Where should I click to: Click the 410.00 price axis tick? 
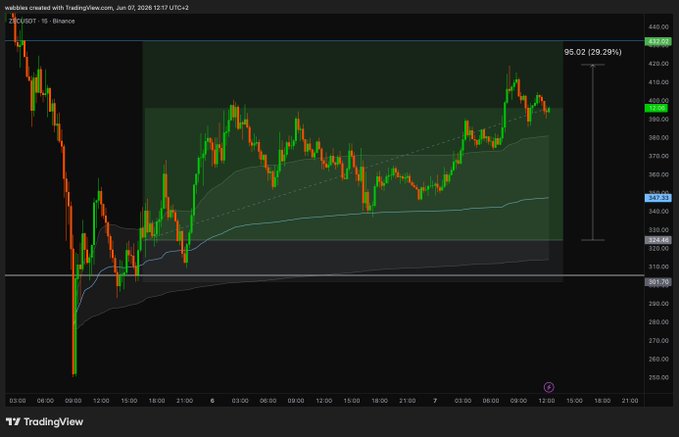(658, 82)
